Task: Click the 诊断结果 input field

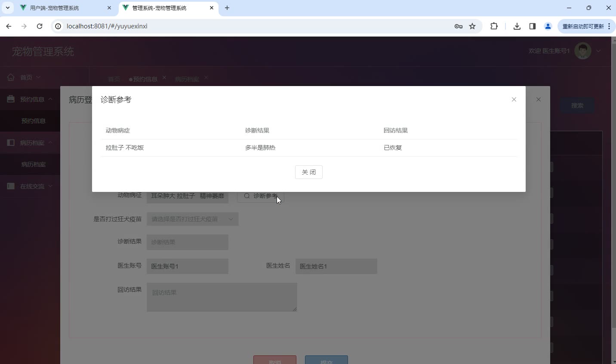Action: 188,242
